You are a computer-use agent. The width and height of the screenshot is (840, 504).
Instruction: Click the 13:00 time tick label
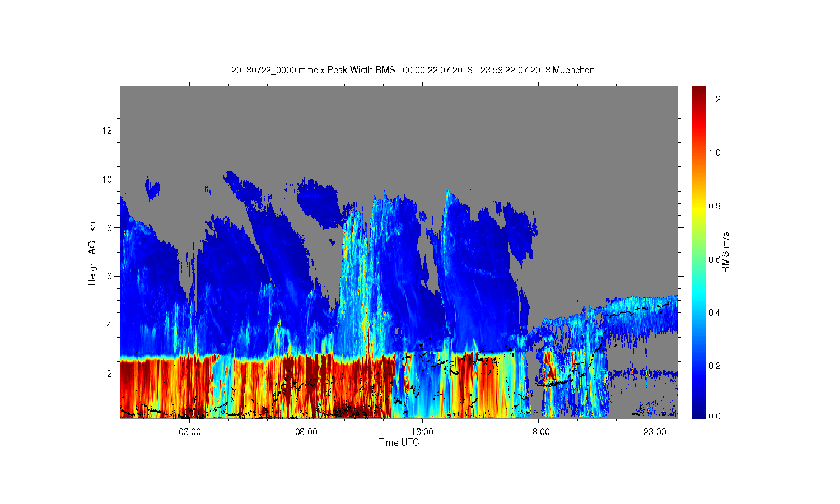[422, 432]
